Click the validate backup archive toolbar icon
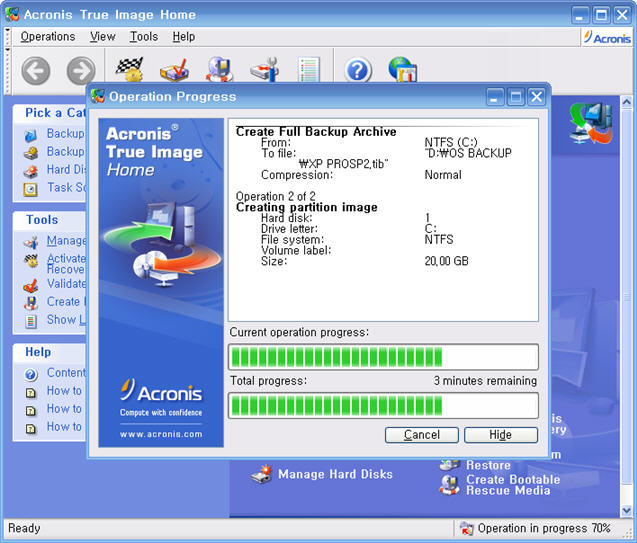This screenshot has height=543, width=637. (x=175, y=69)
